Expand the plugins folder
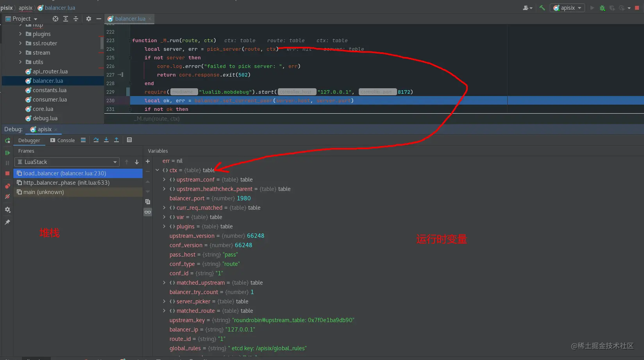644x360 pixels. pyautogui.click(x=20, y=34)
